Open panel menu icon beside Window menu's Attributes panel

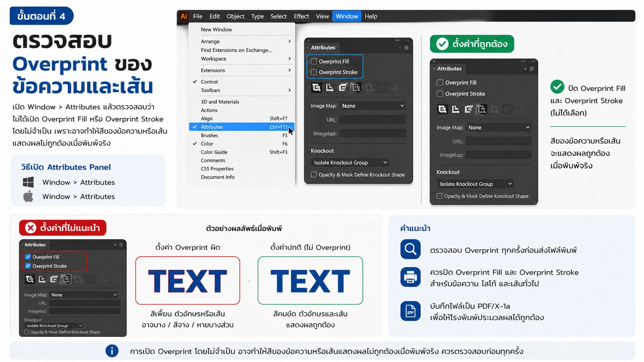(x=406, y=48)
